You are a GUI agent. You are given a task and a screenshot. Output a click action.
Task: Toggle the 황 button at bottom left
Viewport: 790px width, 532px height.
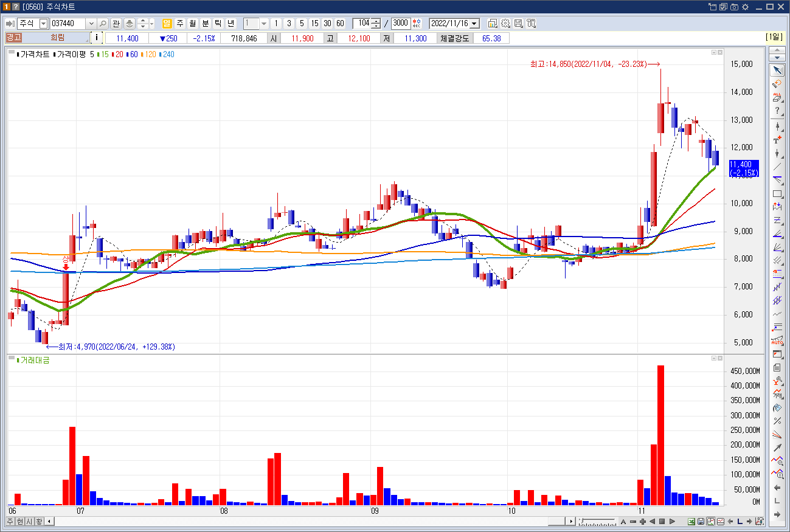(x=39, y=522)
